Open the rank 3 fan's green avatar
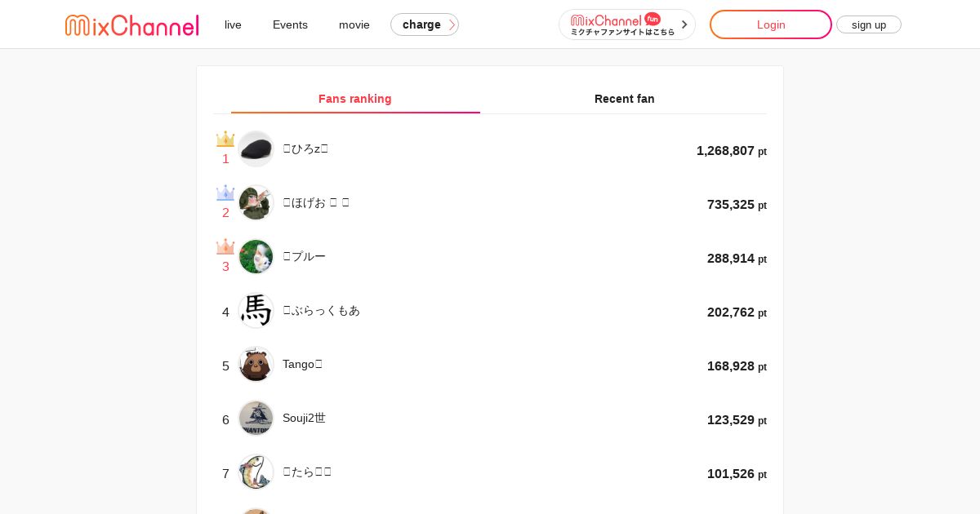The width and height of the screenshot is (980, 514). tap(256, 257)
